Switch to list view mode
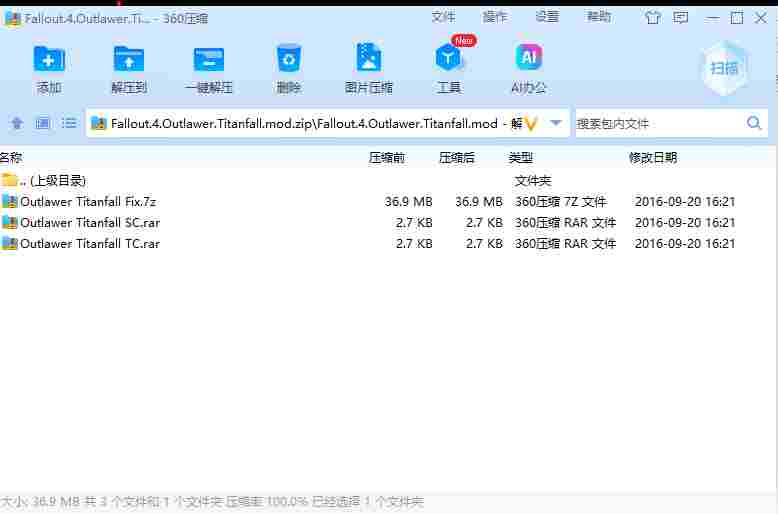 click(69, 123)
